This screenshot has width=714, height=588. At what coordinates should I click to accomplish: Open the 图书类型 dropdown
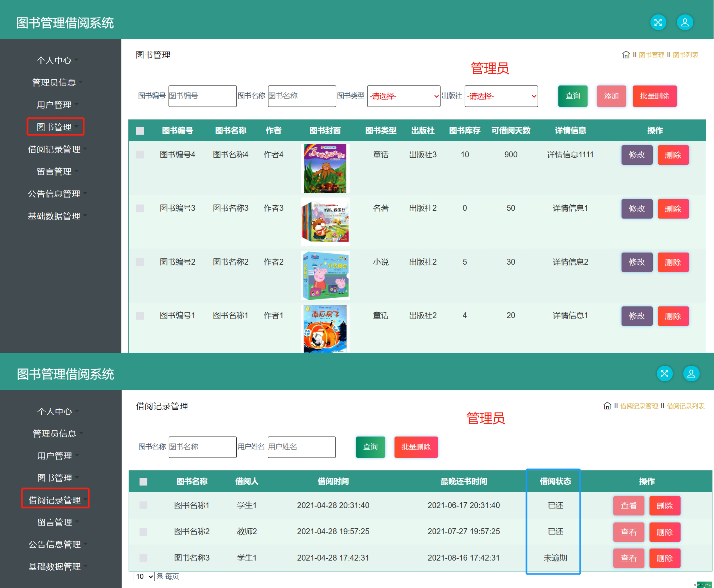click(404, 96)
